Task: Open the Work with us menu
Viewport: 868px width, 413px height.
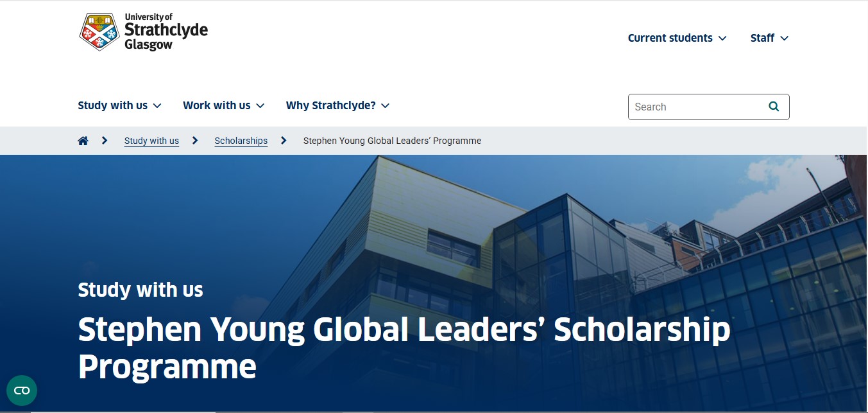Action: pos(223,105)
